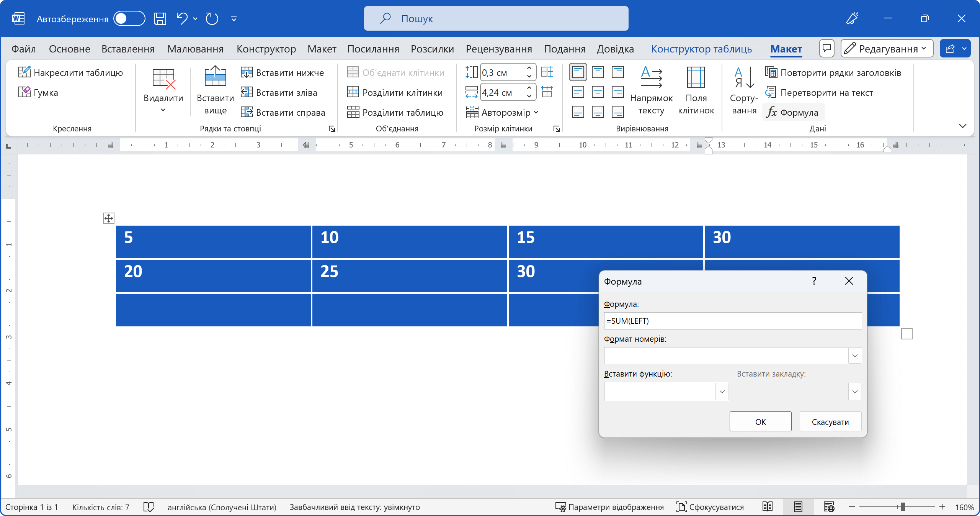
Task: Select the align top-left cell option
Action: click(x=578, y=72)
